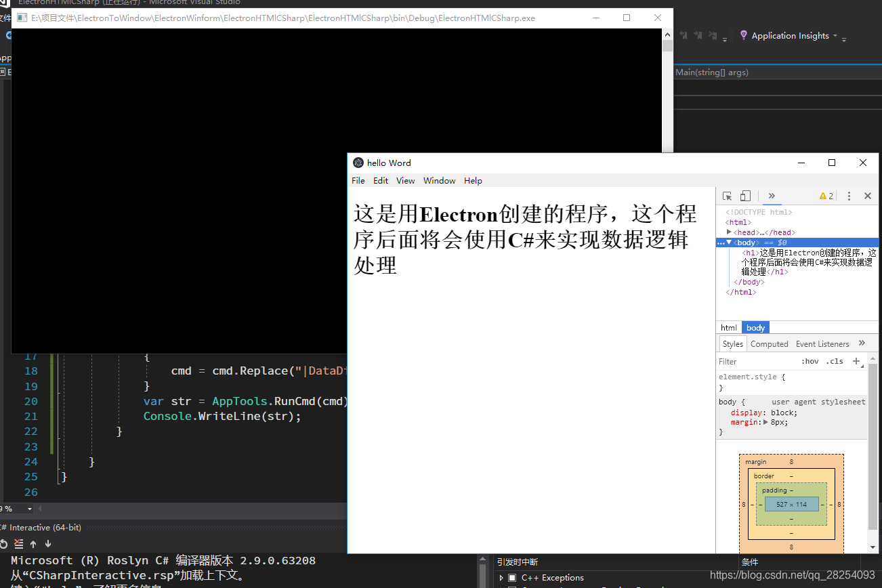Select the html breadcrumb in DevTools
This screenshot has width=882, height=588.
[729, 328]
